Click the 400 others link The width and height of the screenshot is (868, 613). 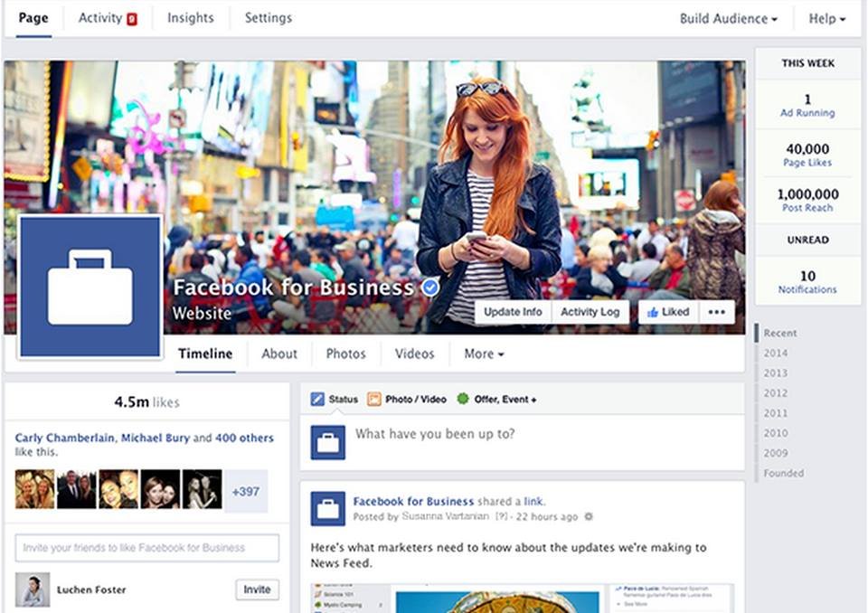pos(244,438)
